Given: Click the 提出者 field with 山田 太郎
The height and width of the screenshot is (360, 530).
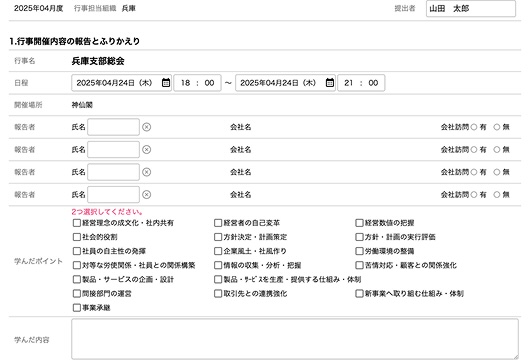Looking at the screenshot, I should (471, 9).
